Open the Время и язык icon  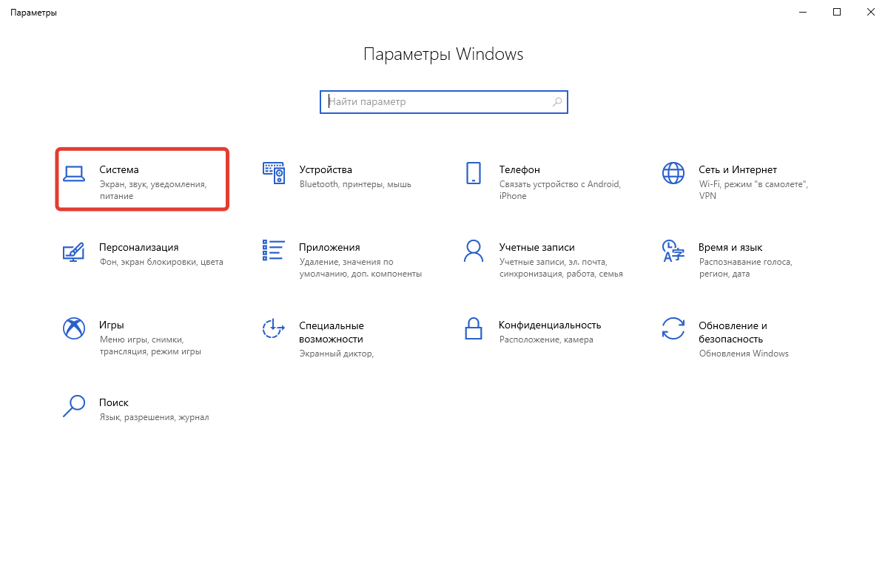[x=672, y=251]
